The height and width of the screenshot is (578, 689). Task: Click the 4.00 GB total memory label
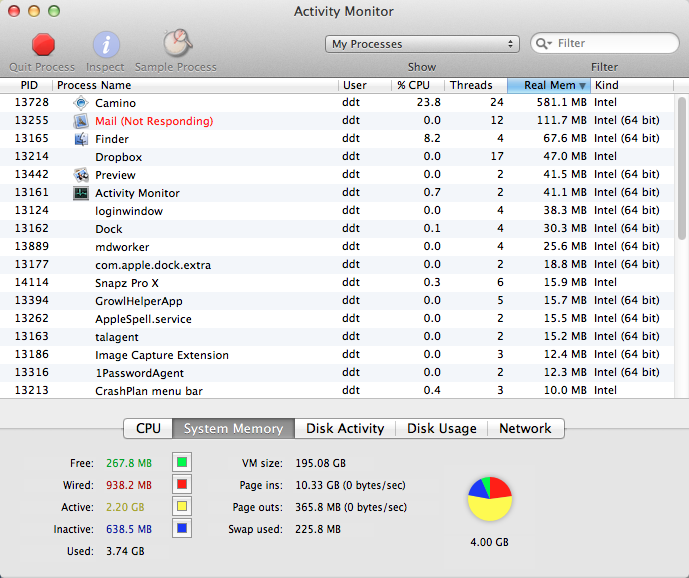click(490, 542)
